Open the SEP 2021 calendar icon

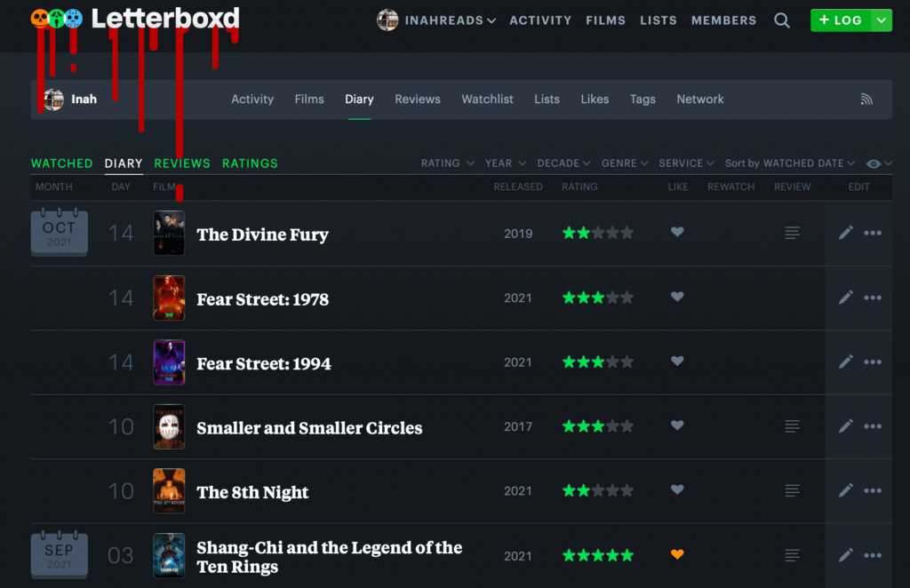coord(60,555)
